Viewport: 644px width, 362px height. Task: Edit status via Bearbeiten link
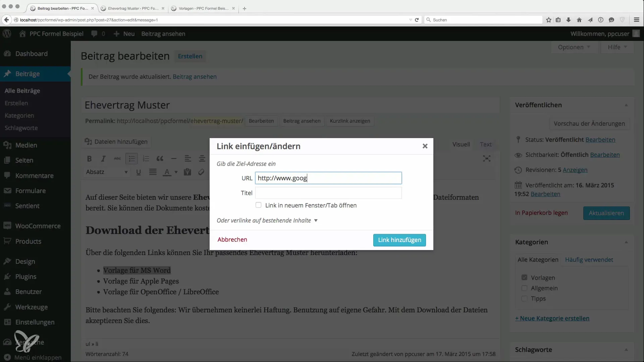(600, 140)
